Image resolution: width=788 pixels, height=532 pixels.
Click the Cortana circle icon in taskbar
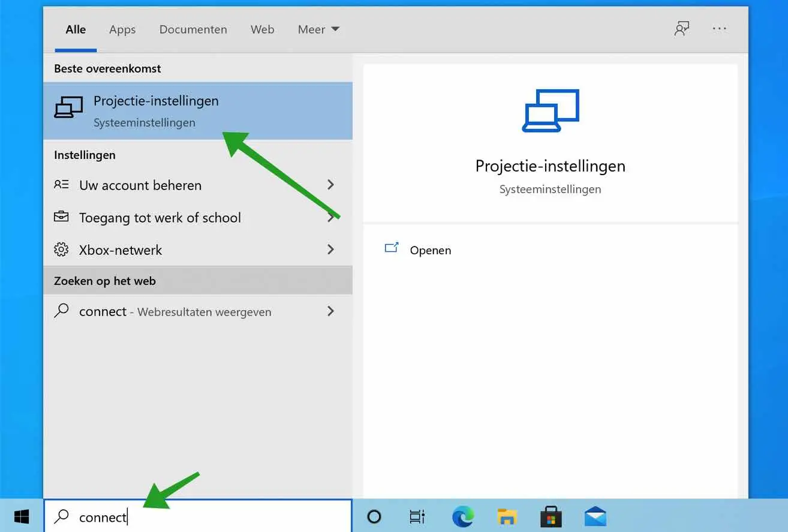click(x=374, y=516)
